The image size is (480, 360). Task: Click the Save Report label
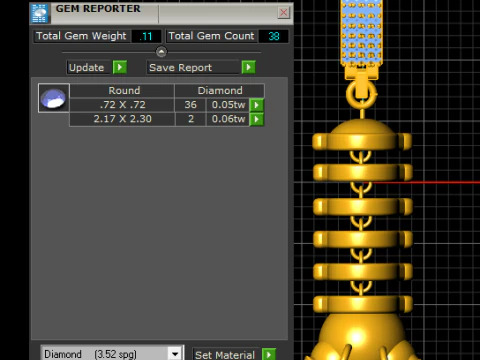point(193,67)
